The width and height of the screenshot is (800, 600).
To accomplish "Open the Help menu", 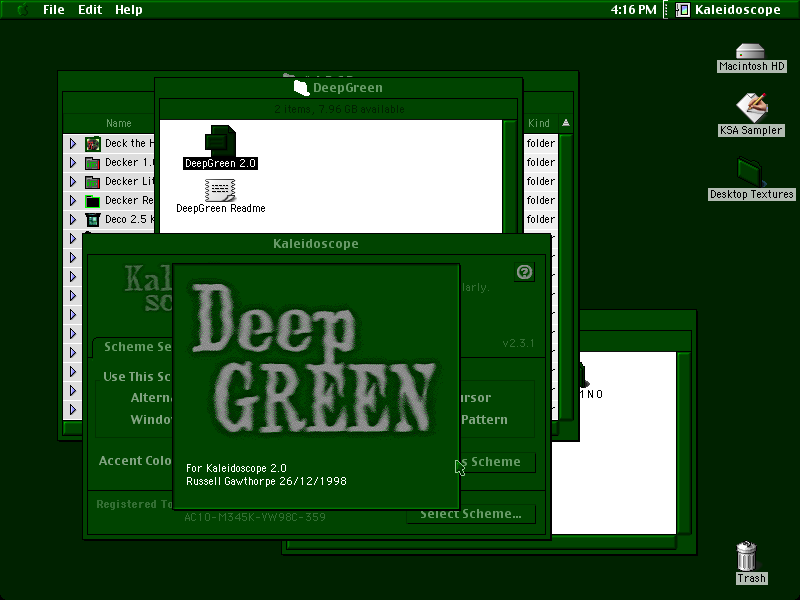I will pyautogui.click(x=129, y=10).
